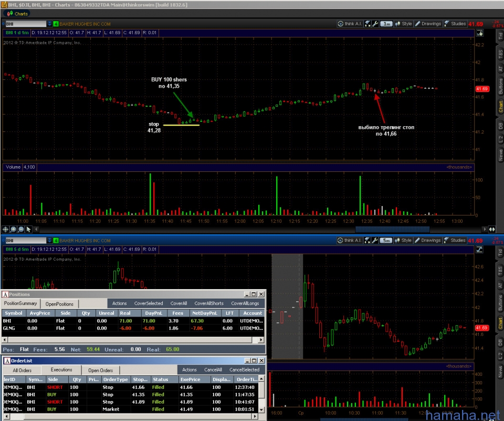Zoom in on upper chart
The width and height of the screenshot is (504, 421).
click(13, 229)
